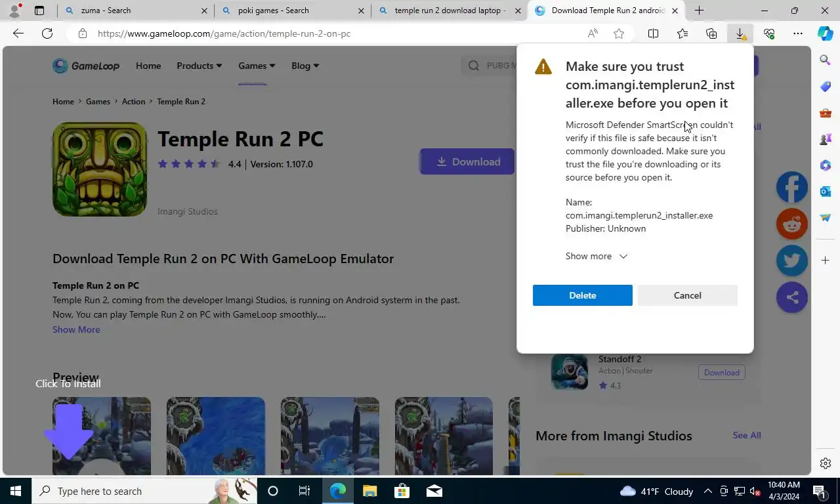The height and width of the screenshot is (504, 840).
Task: Open the Mail app from taskbar
Action: (x=434, y=491)
